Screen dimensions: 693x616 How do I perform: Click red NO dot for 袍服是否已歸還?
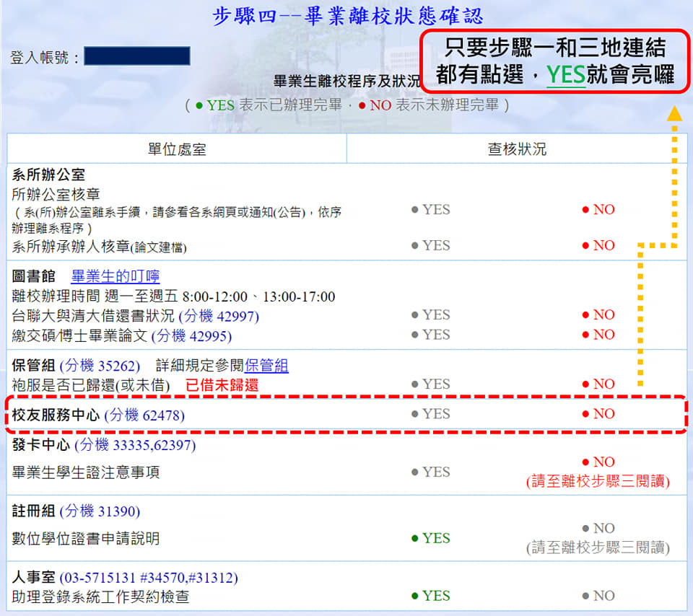(585, 384)
